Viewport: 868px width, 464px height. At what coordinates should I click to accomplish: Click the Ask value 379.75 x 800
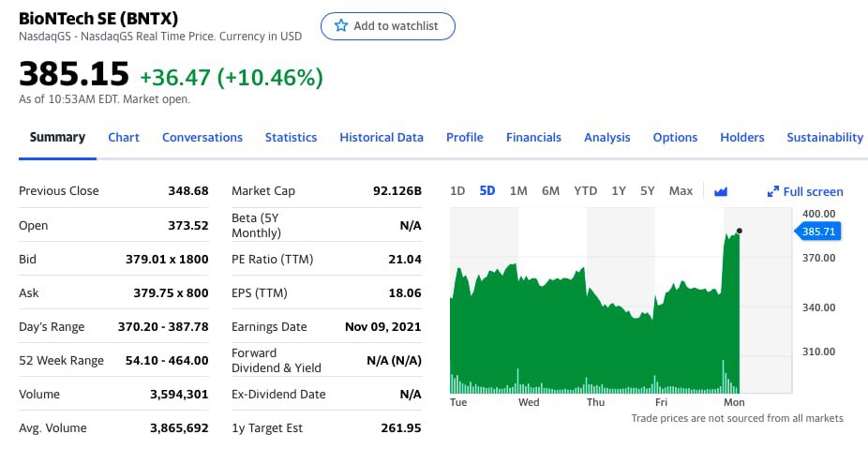171,292
